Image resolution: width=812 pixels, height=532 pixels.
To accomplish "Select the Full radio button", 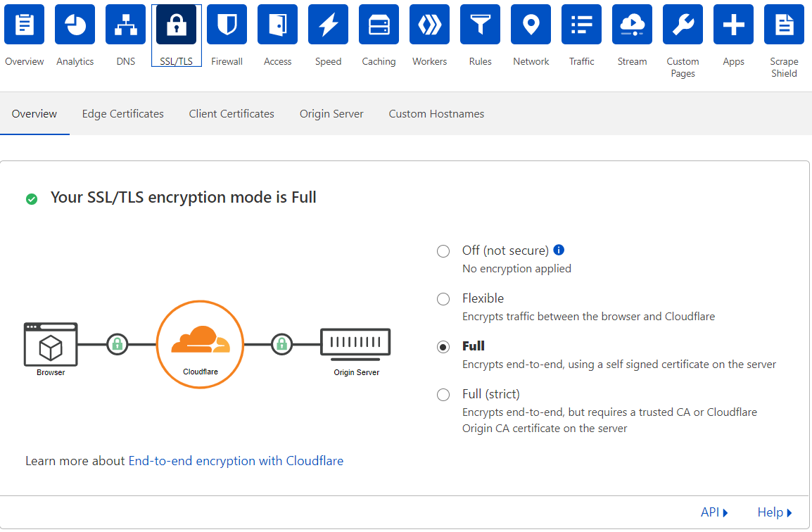I will tap(443, 346).
